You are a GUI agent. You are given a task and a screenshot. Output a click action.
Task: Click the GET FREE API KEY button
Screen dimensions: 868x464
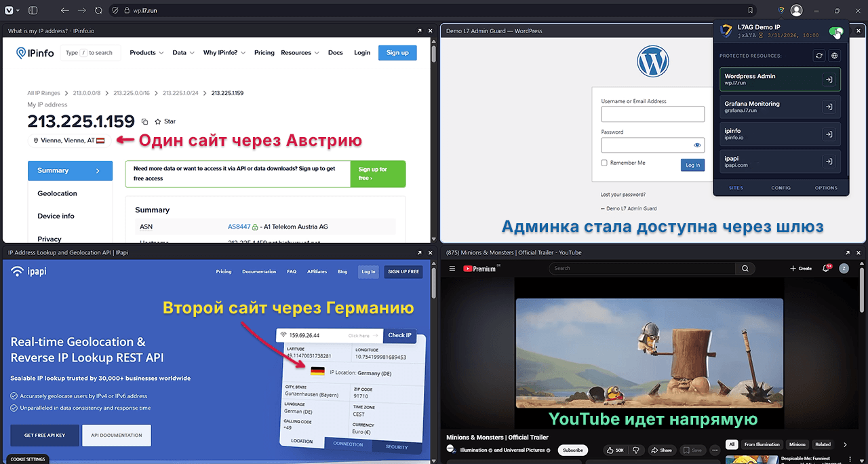click(x=45, y=435)
